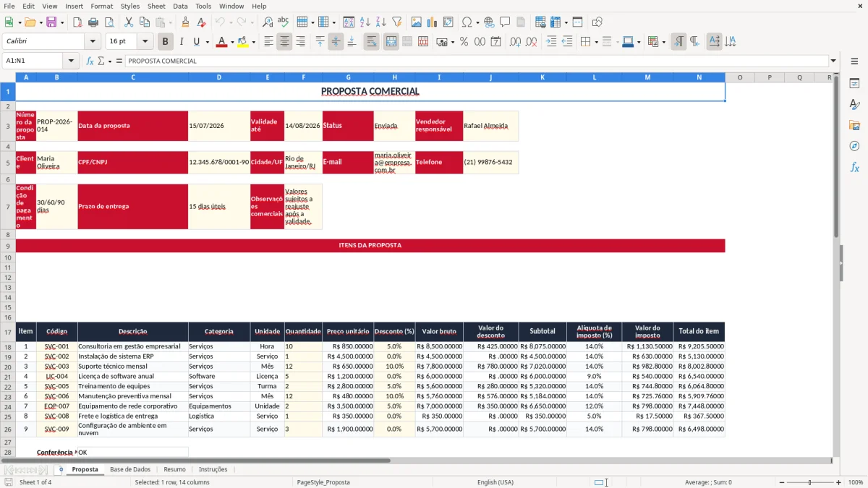Switch to Base de Dados sheet tab
Image resolution: width=868 pixels, height=488 pixels.
point(130,469)
